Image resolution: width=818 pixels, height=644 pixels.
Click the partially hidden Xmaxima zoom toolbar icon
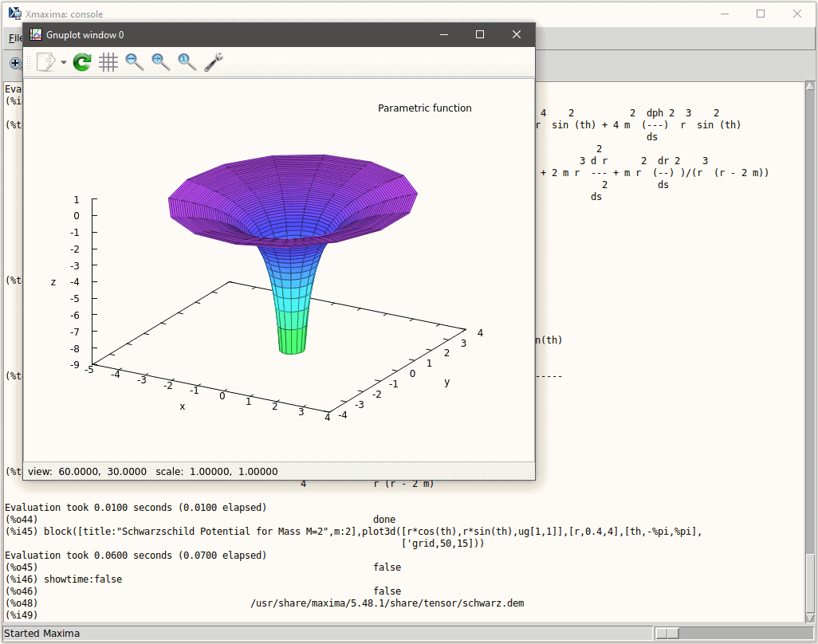pyautogui.click(x=14, y=63)
